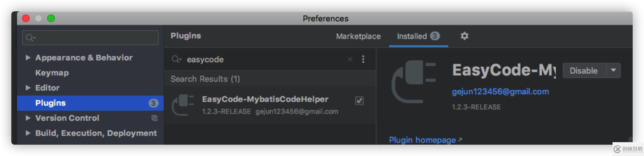644x156 pixels.
Task: Open the plugins gear settings menu
Action: coord(464,36)
